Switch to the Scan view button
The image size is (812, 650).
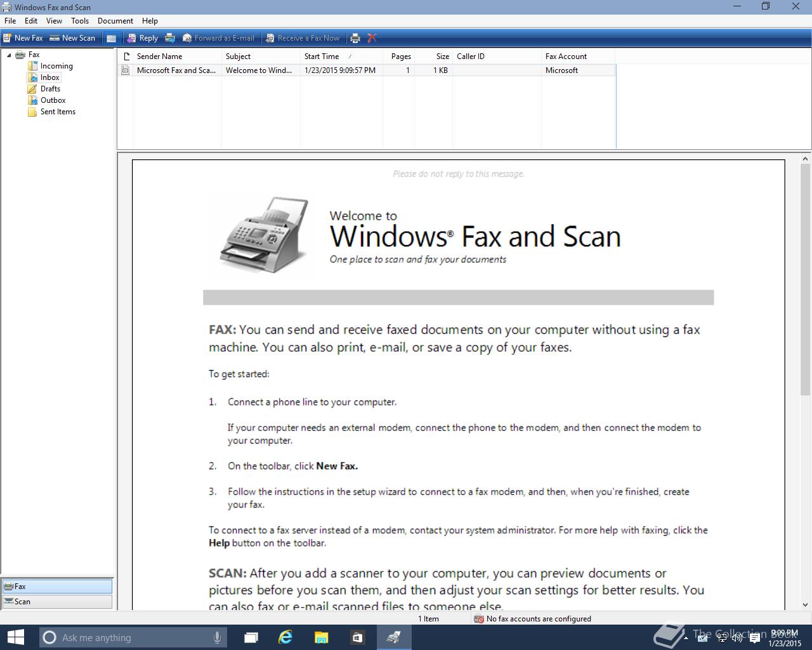(57, 602)
